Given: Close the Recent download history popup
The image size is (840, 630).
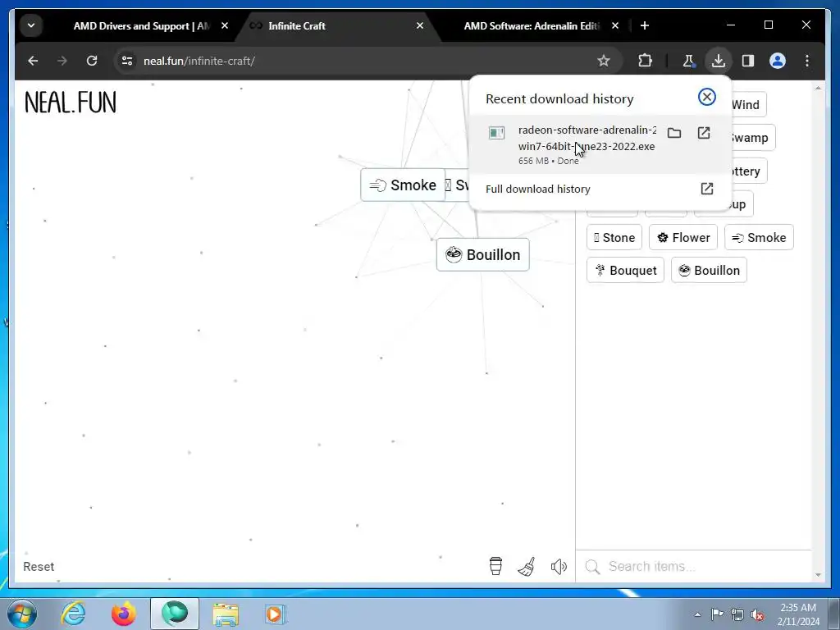Looking at the screenshot, I should tap(706, 97).
